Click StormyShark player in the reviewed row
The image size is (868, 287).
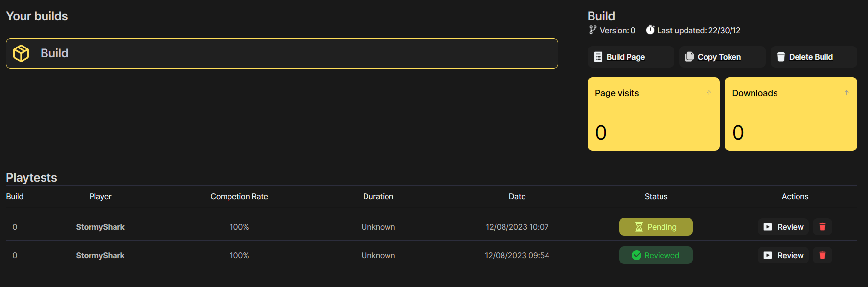[x=100, y=255]
